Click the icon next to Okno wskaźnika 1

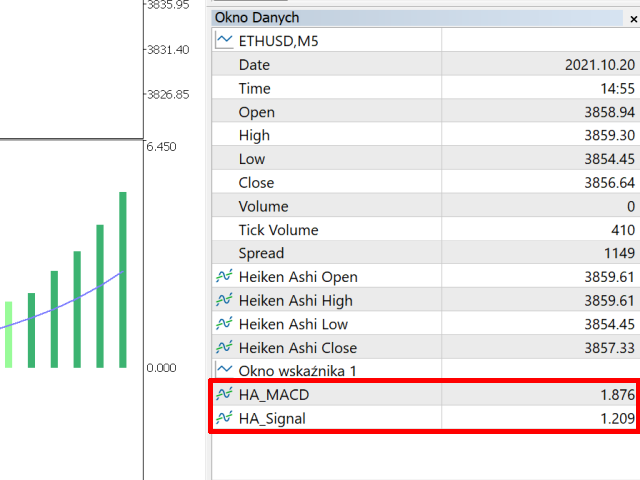pos(224,370)
